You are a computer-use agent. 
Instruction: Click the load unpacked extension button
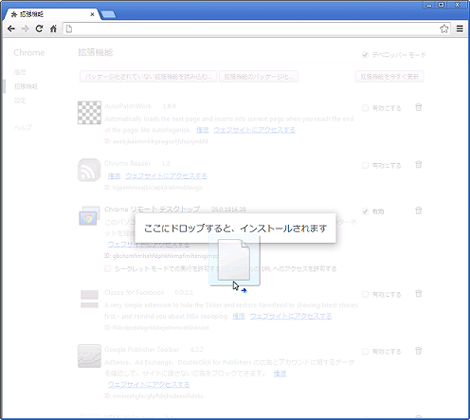click(148, 77)
